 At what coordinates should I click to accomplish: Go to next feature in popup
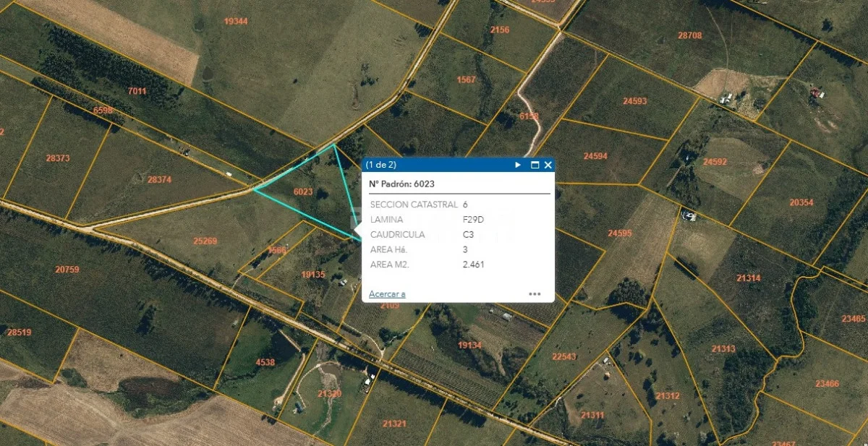click(x=518, y=165)
